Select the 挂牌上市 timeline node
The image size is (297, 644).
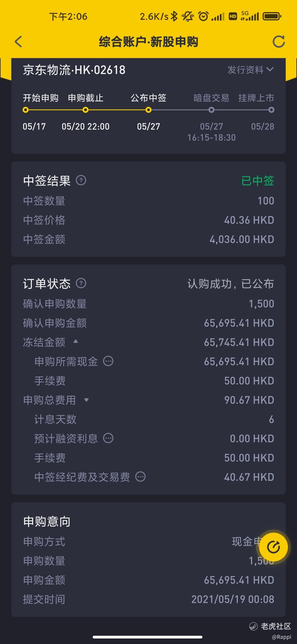coord(271,110)
